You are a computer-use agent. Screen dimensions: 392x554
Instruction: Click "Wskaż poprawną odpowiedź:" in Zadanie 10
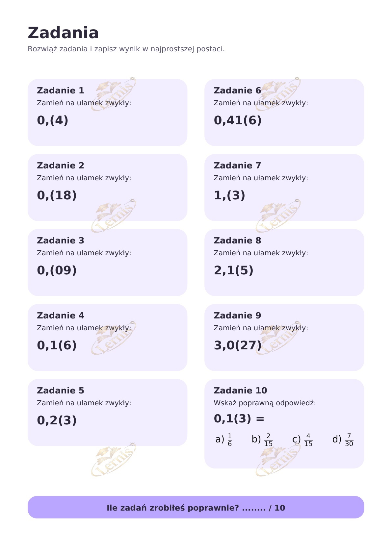265,403
